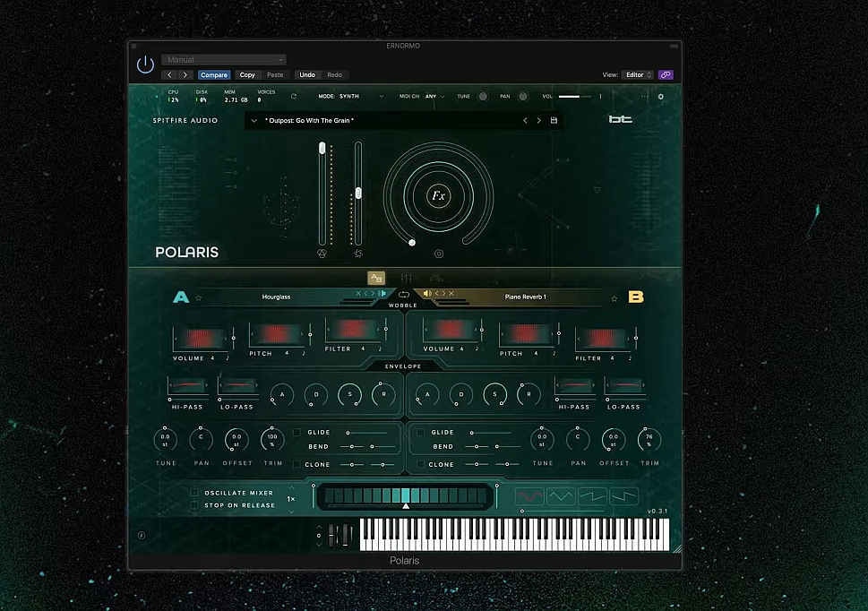
Task: Adjust the Vol slider in the top bar
Action: 574,96
